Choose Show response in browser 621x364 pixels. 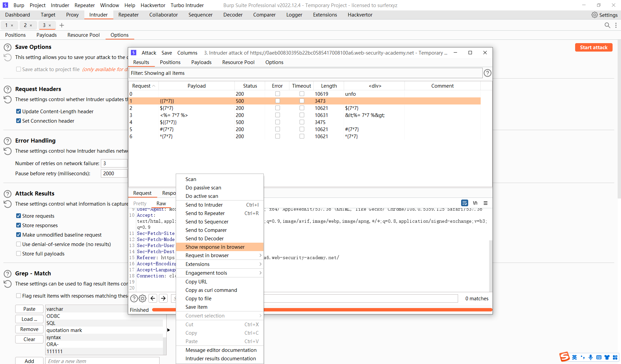click(x=220, y=247)
